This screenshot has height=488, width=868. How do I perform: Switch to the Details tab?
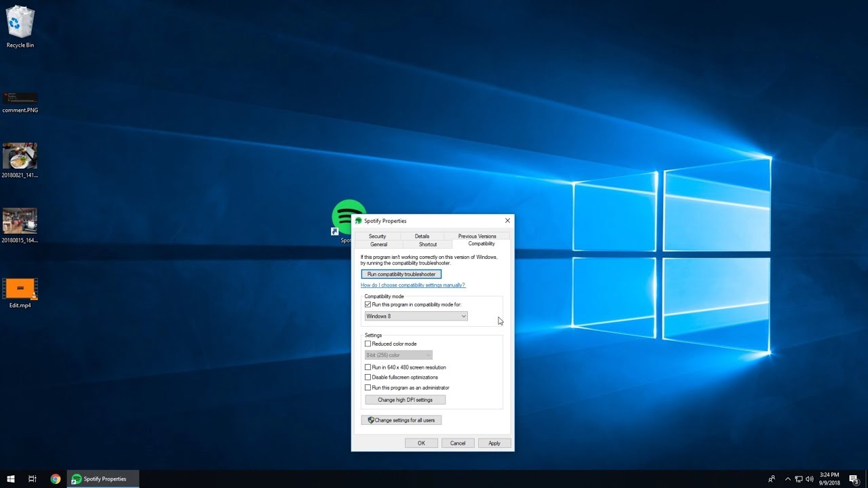422,236
